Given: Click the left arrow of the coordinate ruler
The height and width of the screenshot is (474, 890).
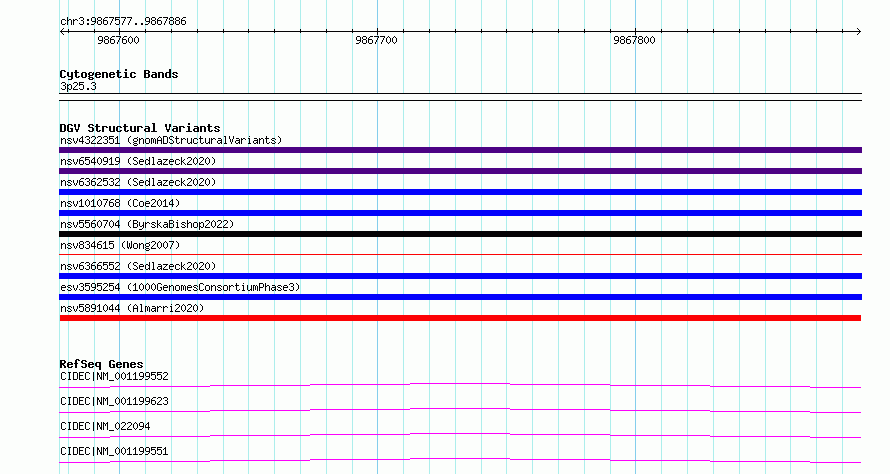Looking at the screenshot, I should click(63, 32).
